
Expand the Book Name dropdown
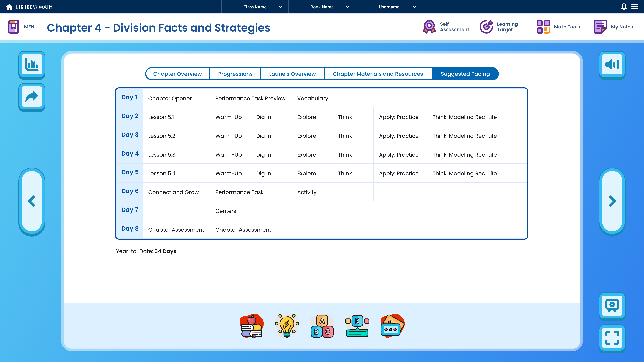click(322, 7)
